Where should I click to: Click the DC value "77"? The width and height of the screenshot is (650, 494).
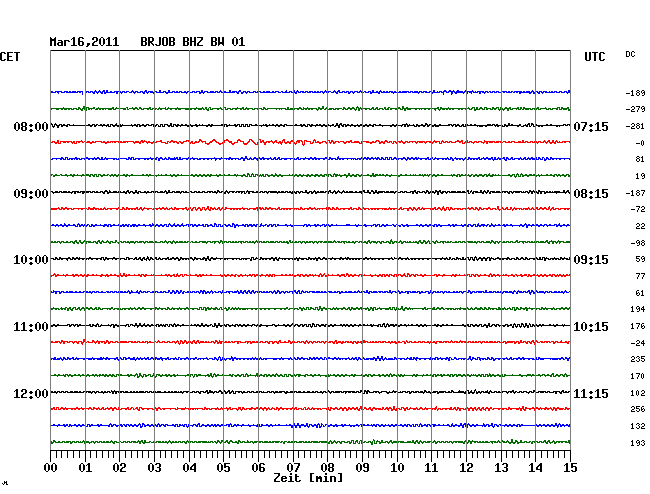click(x=640, y=276)
